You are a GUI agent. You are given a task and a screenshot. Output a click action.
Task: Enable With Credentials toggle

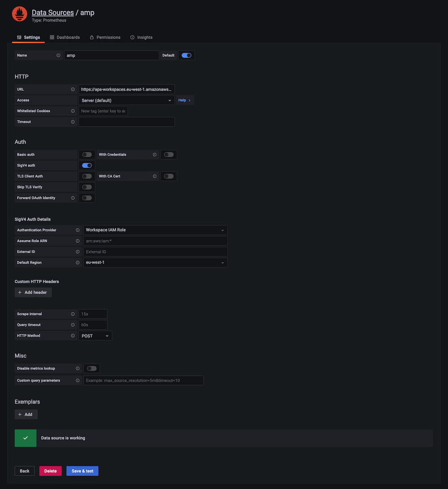pos(169,154)
